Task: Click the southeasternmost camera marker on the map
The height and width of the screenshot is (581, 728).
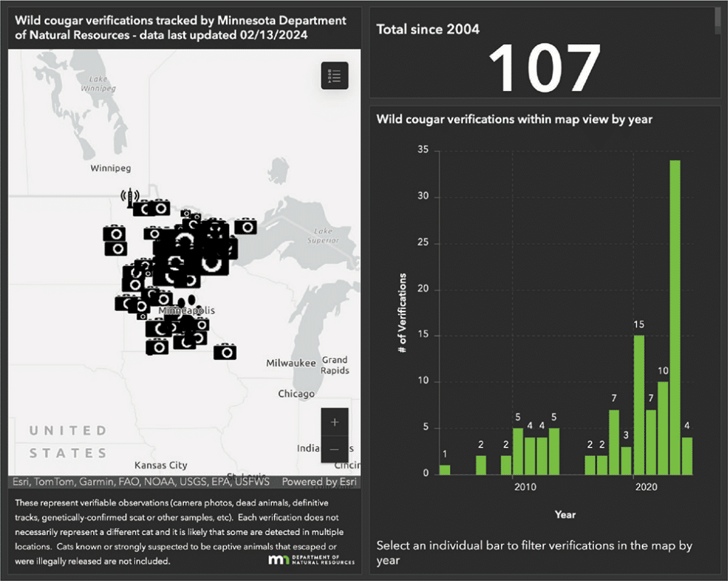Action: click(225, 351)
